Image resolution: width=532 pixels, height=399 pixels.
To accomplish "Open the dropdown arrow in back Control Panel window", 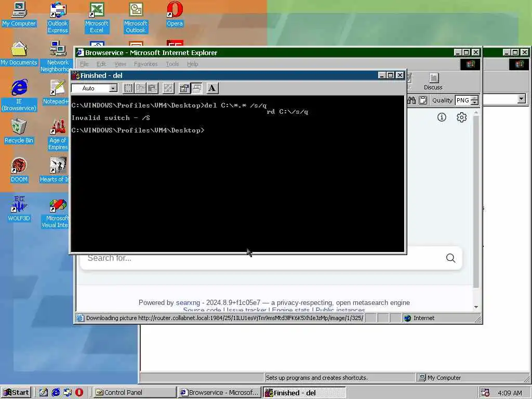I will (522, 99).
